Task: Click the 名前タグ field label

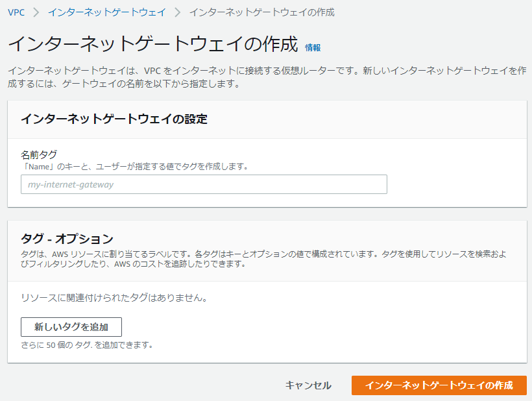Action: pos(39,154)
